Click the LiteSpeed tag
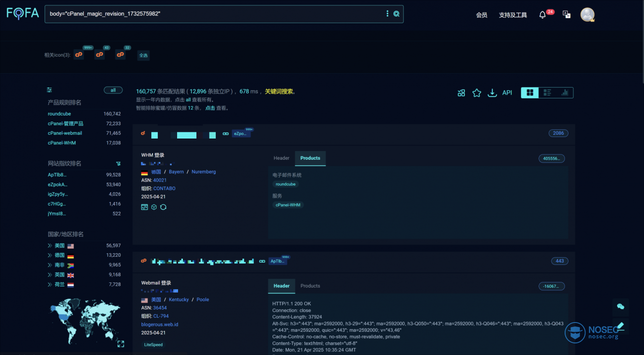Viewport: 644px width, 355px height. click(153, 345)
